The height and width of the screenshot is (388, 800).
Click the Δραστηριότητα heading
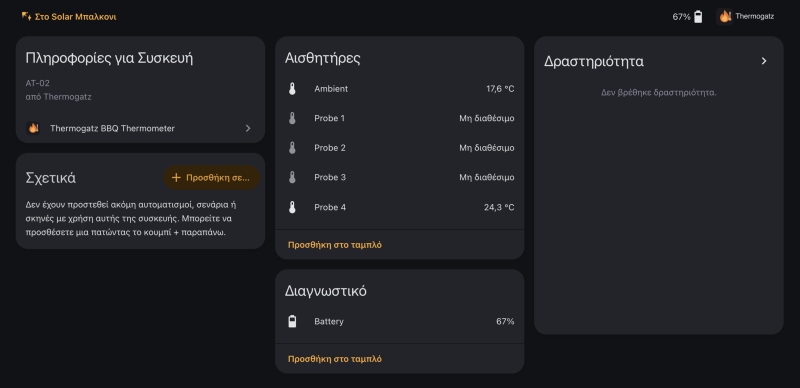[x=594, y=61]
